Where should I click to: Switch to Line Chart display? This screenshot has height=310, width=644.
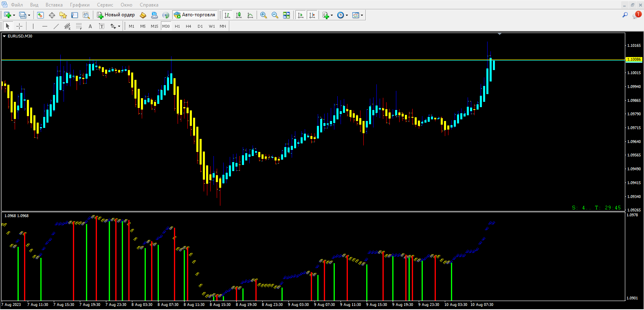click(x=250, y=15)
